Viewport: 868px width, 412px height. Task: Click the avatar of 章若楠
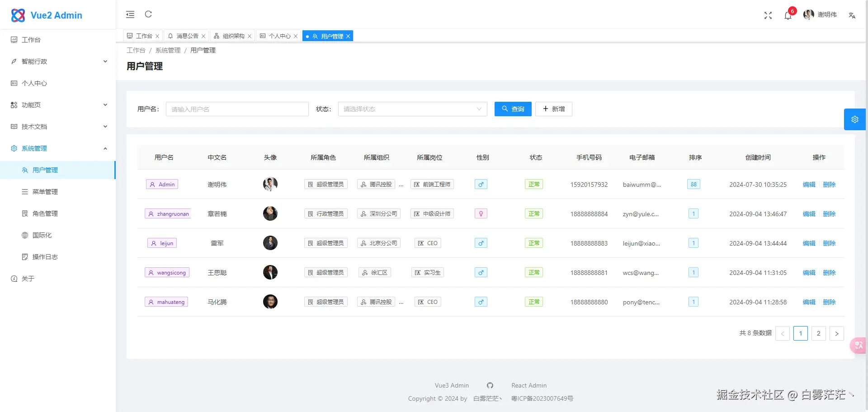click(x=270, y=213)
